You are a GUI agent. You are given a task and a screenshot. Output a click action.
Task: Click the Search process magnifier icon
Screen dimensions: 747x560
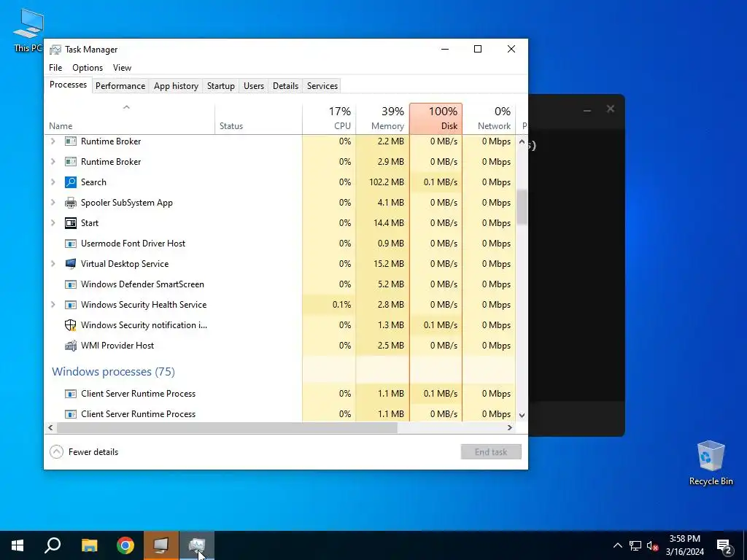point(71,182)
